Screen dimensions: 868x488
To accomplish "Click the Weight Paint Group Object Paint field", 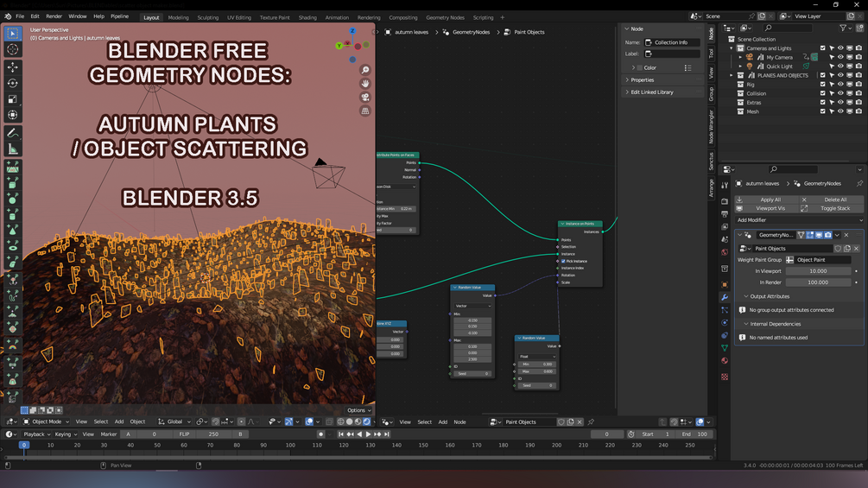I will [818, 260].
